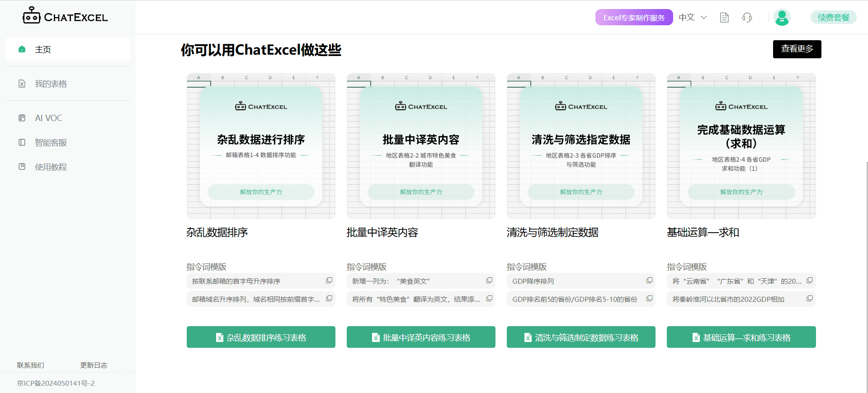868x393 pixels.
Task: Download 杂乱数据排序练习表格
Action: click(261, 337)
